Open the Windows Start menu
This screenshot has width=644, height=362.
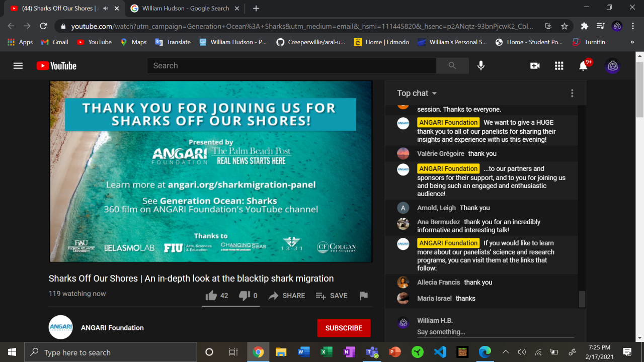point(12,352)
